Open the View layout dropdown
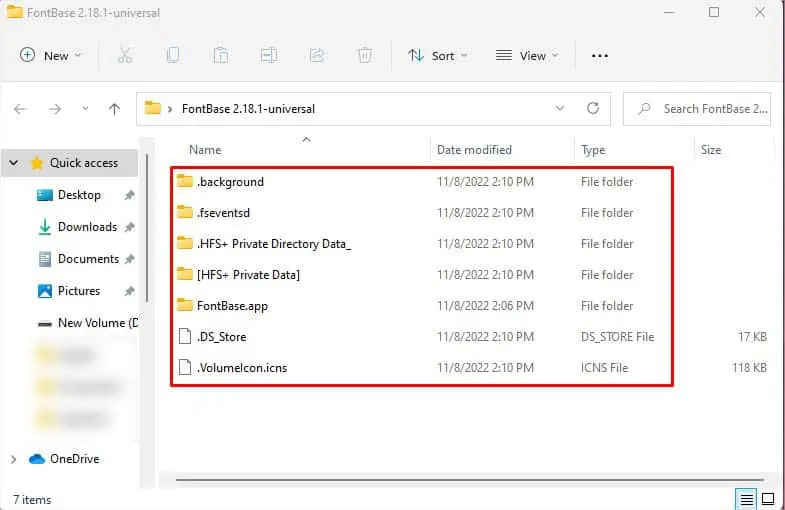The height and width of the screenshot is (510, 785). (527, 56)
